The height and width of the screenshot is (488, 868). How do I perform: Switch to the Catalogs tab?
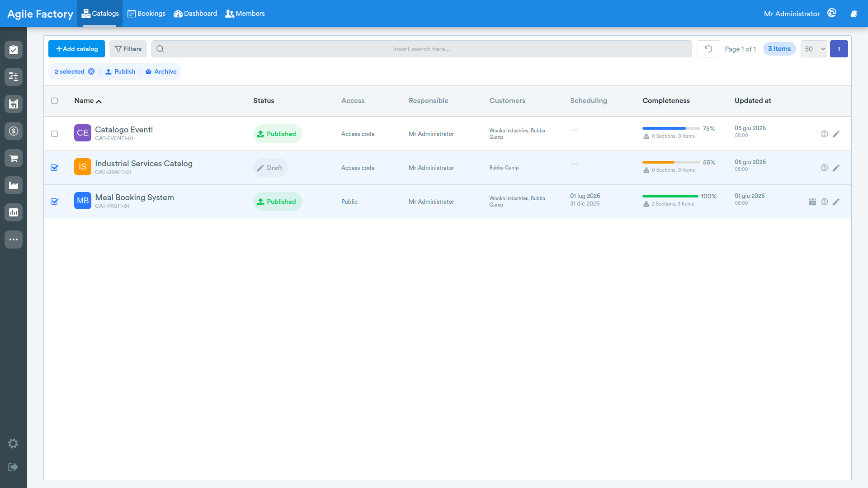100,14
